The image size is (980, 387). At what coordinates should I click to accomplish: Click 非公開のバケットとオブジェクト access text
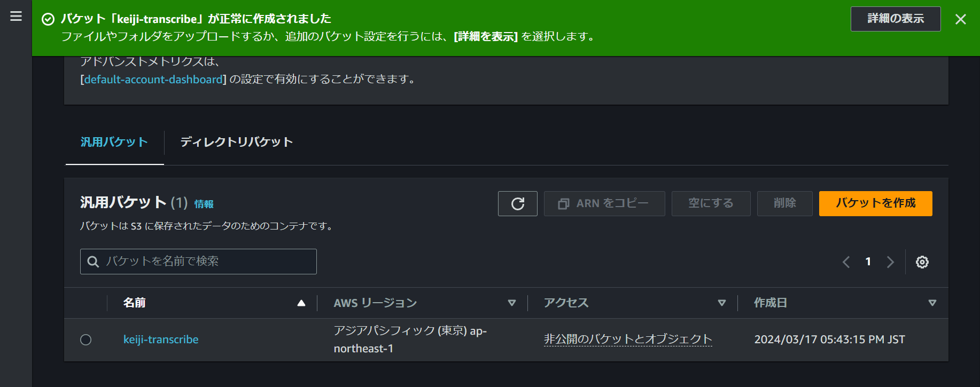point(628,339)
